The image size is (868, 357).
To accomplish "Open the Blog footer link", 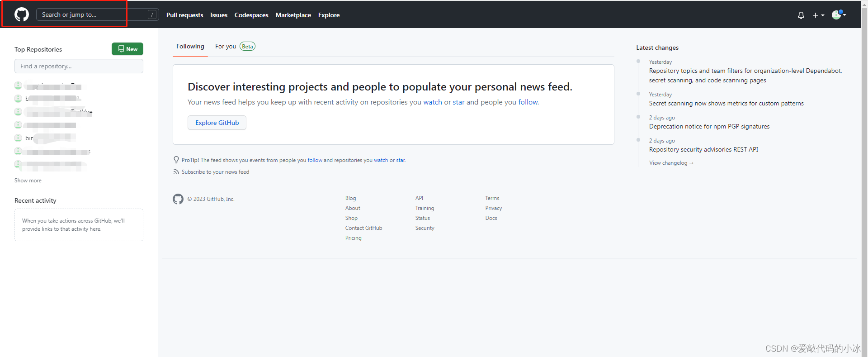I will click(351, 198).
